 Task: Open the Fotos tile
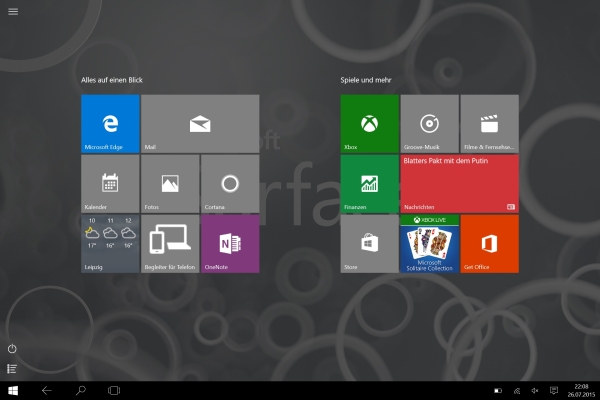(x=170, y=184)
